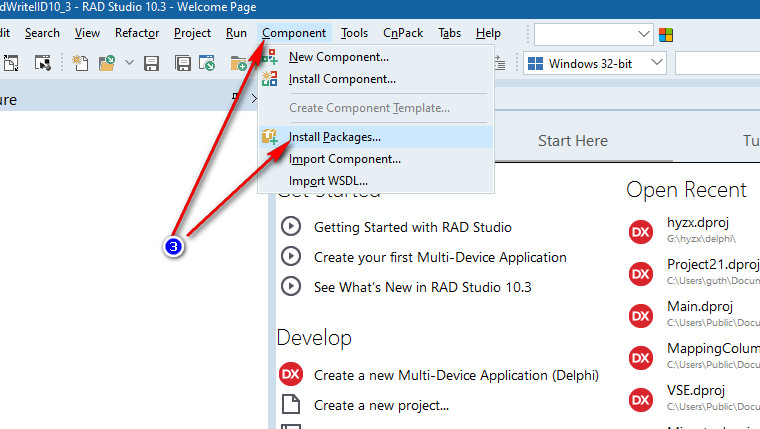Open recent project MappingColum
This screenshot has width=760, height=429.
click(x=713, y=348)
